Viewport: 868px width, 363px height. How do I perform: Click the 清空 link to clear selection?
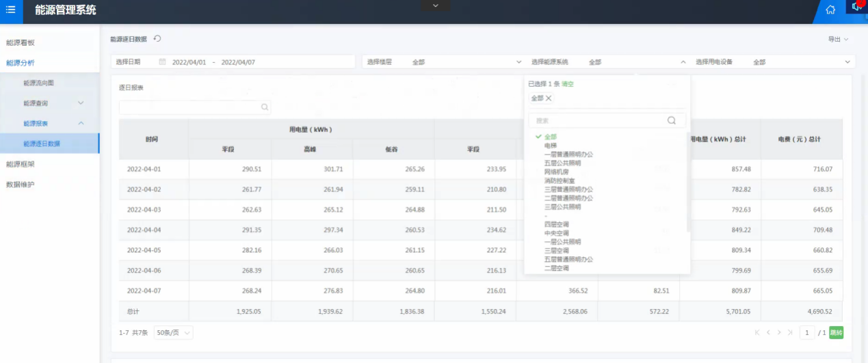(x=567, y=83)
